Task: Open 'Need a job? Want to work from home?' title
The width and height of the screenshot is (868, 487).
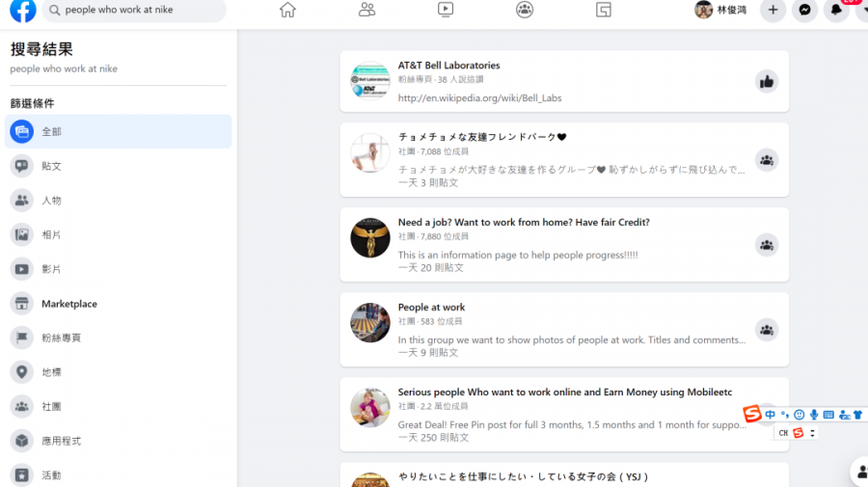Action: pos(524,222)
